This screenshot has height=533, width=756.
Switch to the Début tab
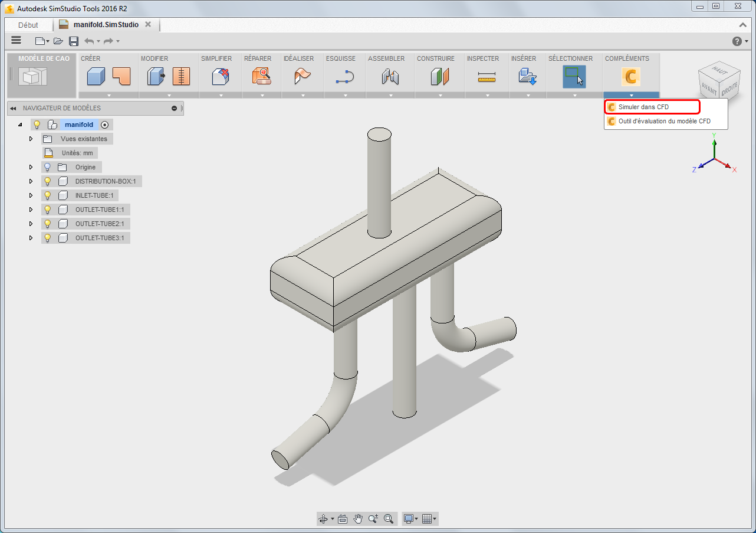(x=28, y=25)
